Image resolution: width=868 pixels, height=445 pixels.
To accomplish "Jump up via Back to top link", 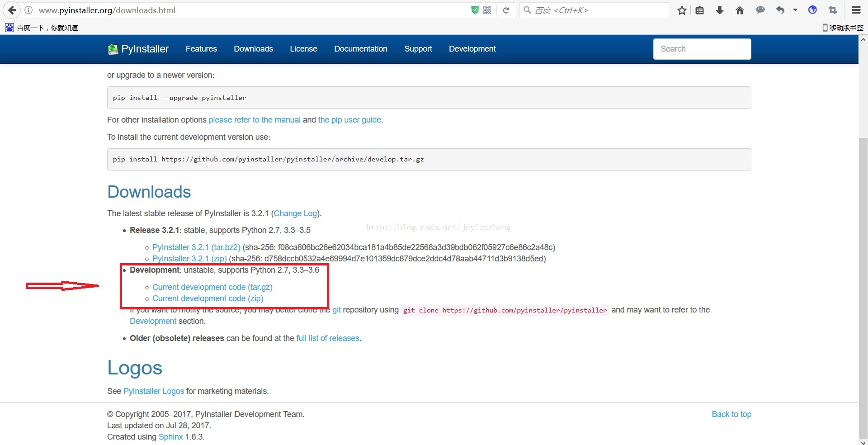I will 731,414.
